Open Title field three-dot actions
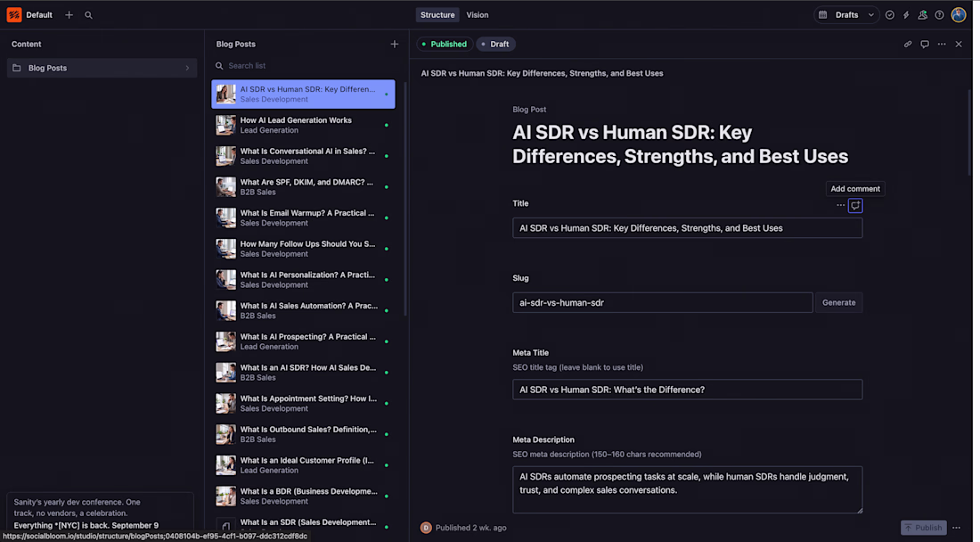Image resolution: width=980 pixels, height=542 pixels. click(841, 206)
